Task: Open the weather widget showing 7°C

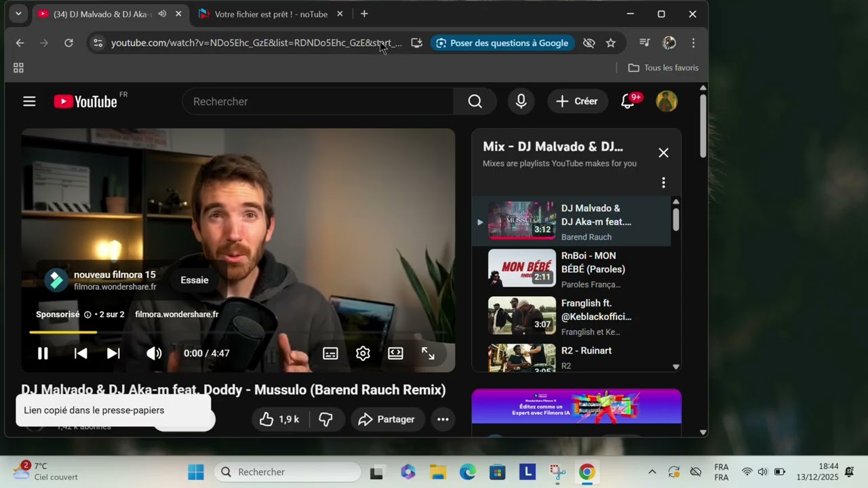Action: click(x=46, y=472)
